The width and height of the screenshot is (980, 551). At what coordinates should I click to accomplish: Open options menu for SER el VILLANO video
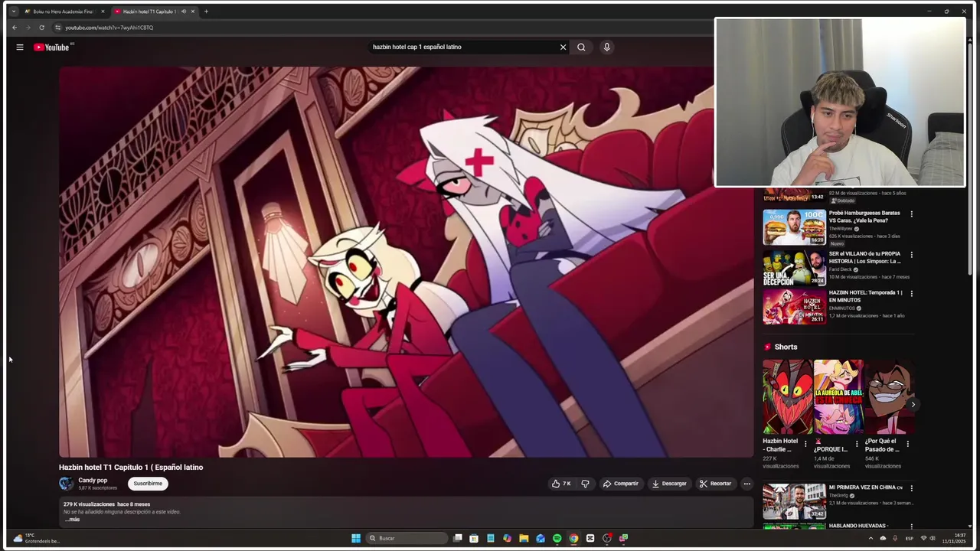911,255
